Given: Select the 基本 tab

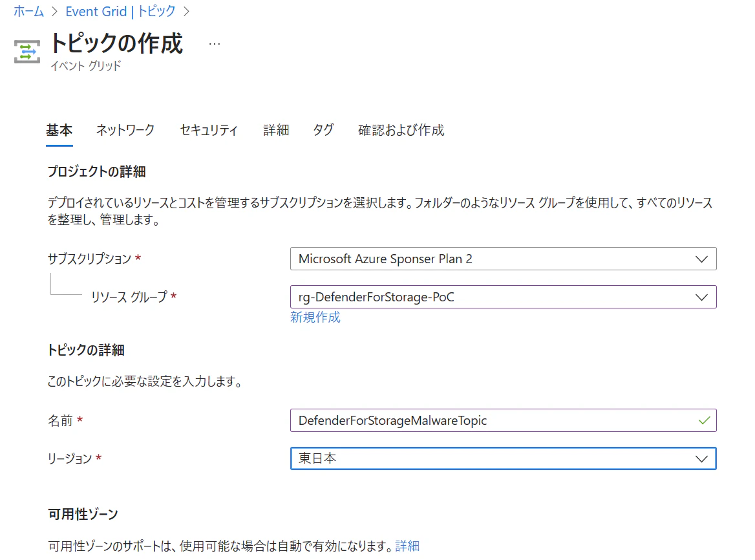Looking at the screenshot, I should tap(59, 130).
